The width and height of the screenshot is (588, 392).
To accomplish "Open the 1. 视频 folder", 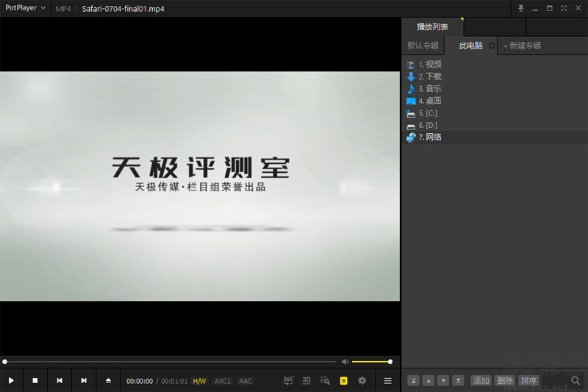I will pos(495,65).
